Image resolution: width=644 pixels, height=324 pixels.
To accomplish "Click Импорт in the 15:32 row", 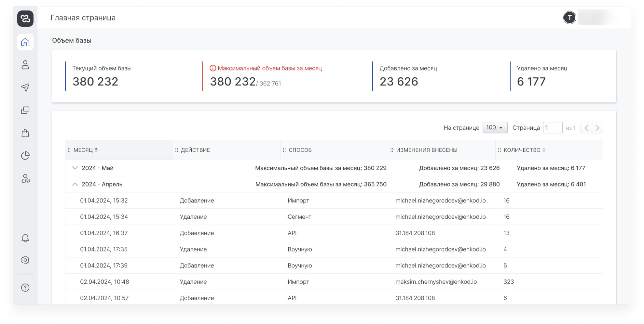I will [298, 201].
